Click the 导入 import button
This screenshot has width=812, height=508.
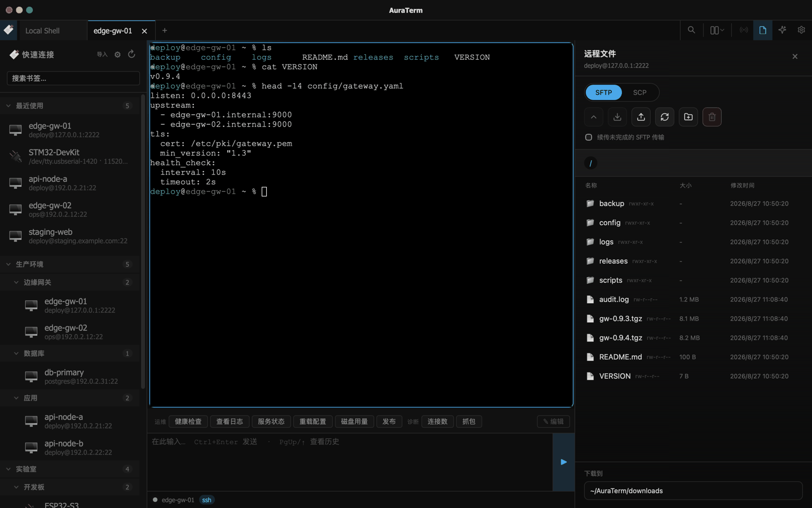[102, 55]
